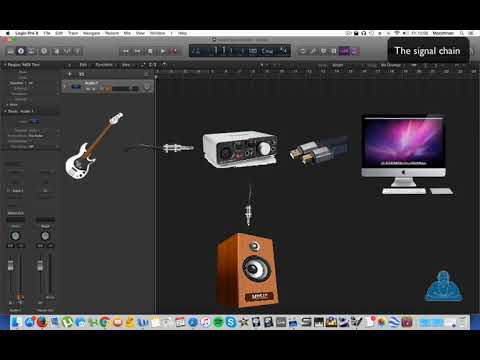Collapse the Region: MIDI Thru section
480x360 pixels.
click(5, 65)
